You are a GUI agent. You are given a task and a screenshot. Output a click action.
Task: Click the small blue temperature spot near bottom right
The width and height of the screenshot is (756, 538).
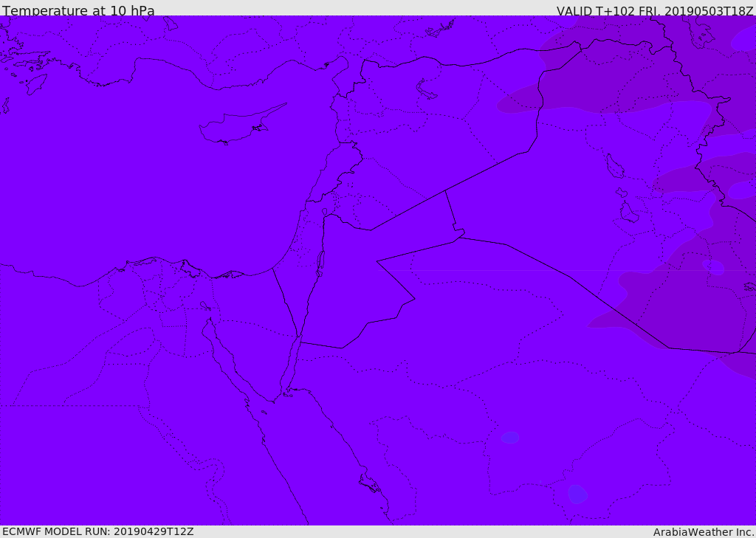point(577,494)
